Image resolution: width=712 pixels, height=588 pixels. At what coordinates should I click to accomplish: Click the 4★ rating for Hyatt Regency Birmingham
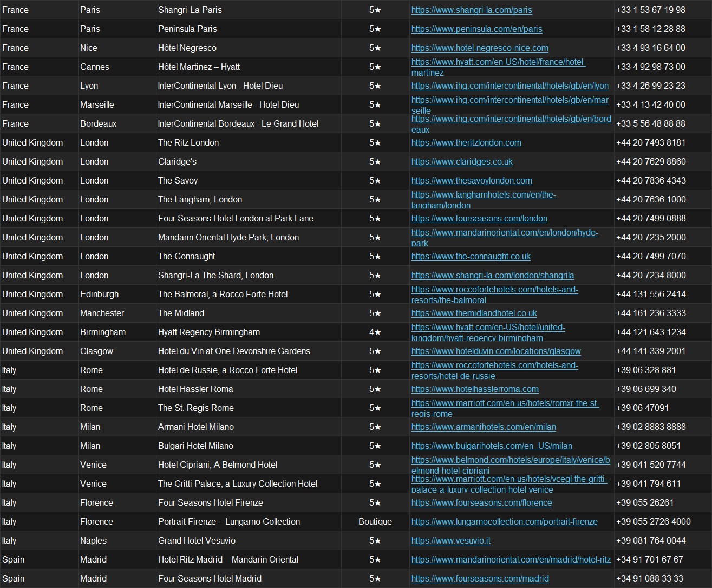[x=375, y=332]
